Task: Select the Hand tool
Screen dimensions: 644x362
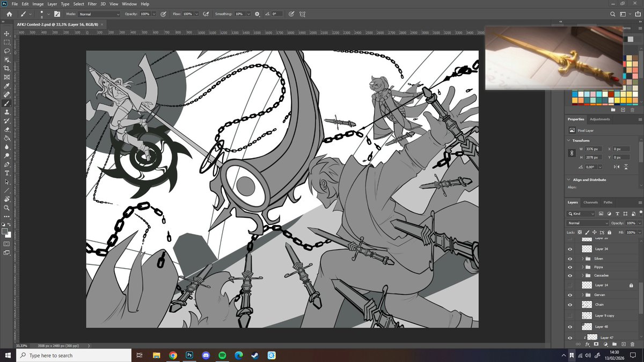Action: [7, 198]
